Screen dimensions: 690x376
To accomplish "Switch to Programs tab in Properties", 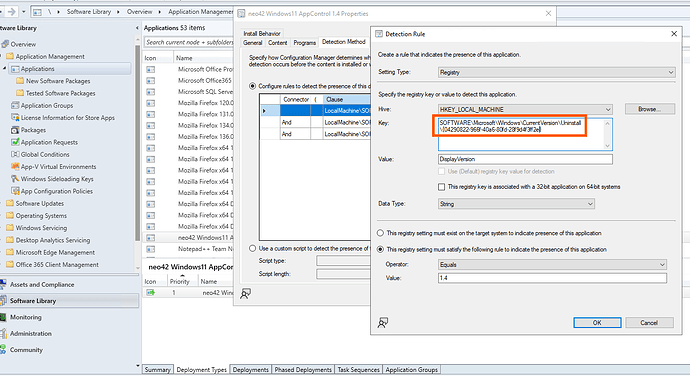I will point(305,43).
